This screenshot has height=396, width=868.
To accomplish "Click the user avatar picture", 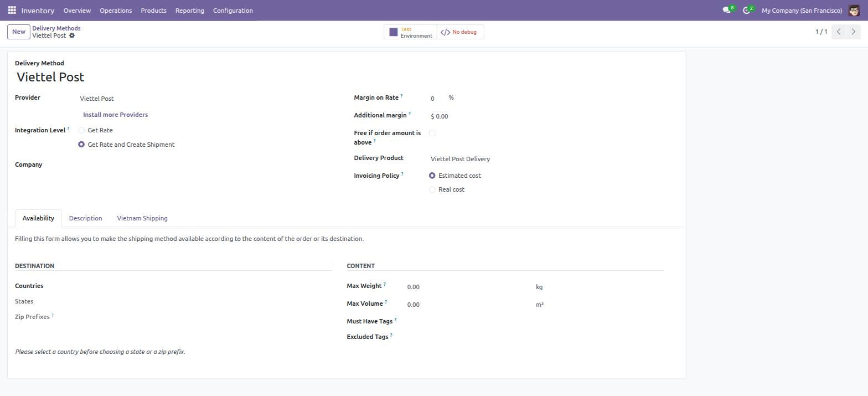I will (x=853, y=10).
